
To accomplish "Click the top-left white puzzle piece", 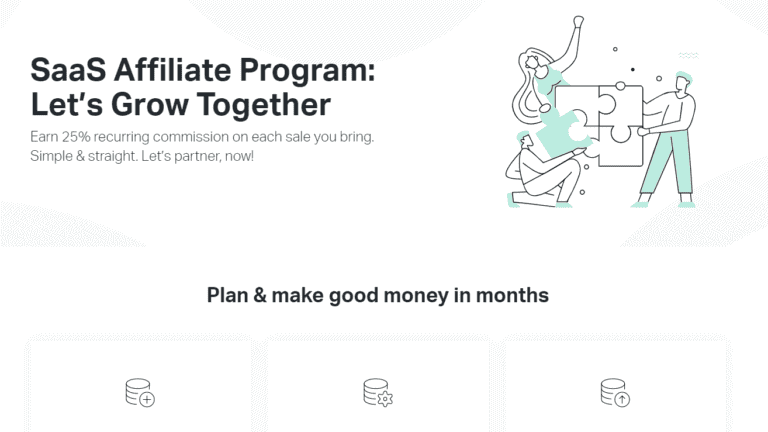I will 578,103.
